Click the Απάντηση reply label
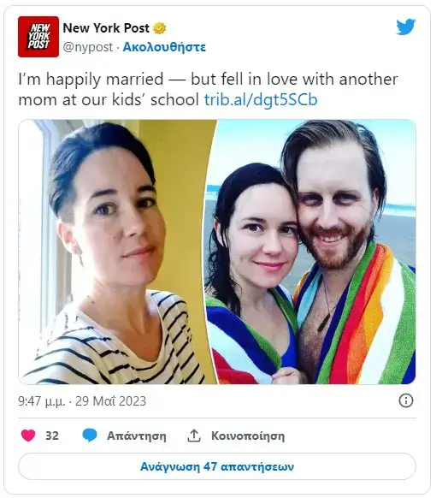Screen dimensions: 448x498 click(137, 436)
